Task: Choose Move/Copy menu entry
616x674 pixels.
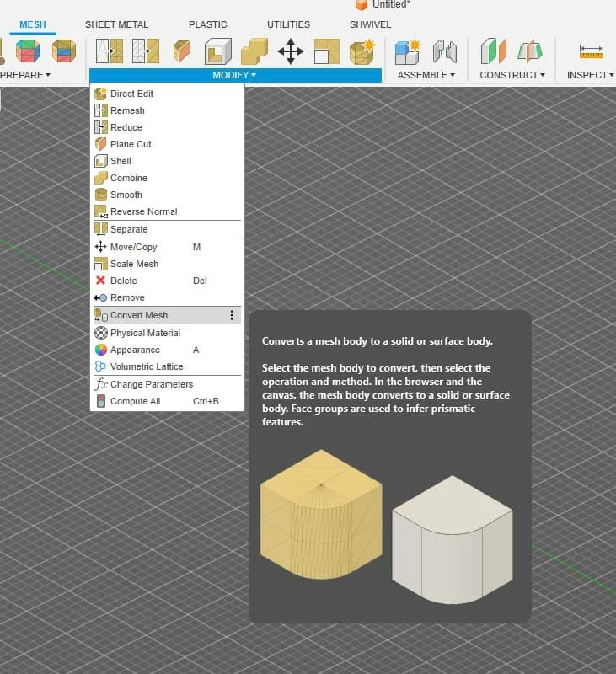Action: 167,247
